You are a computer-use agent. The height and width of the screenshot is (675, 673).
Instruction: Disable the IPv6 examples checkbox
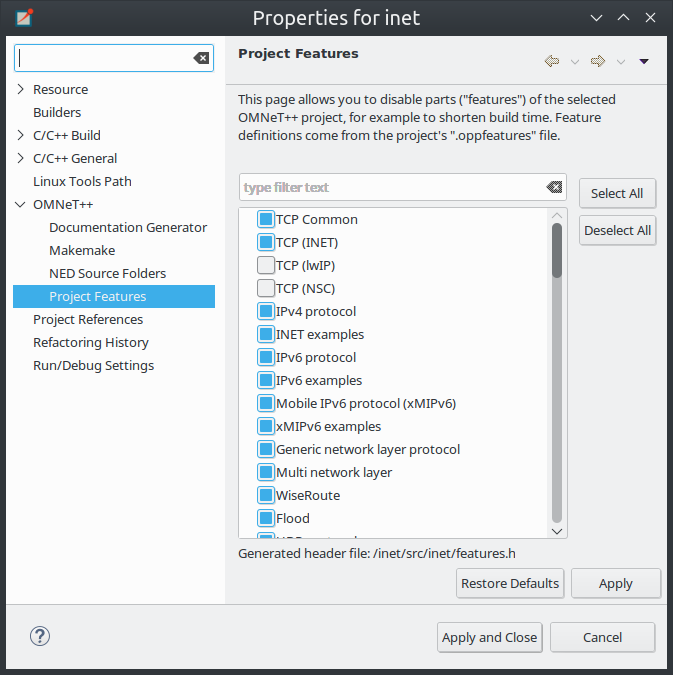(x=266, y=381)
